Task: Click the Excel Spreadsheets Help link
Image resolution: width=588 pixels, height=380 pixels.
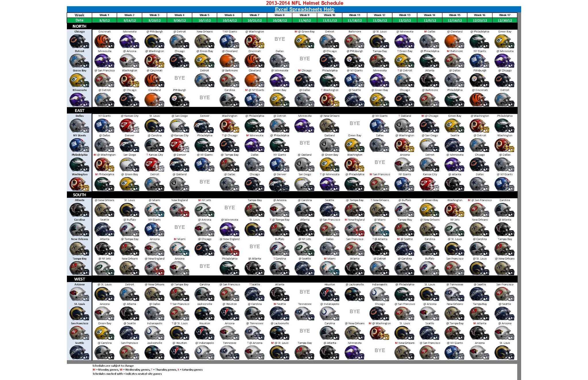Action: click(x=304, y=9)
